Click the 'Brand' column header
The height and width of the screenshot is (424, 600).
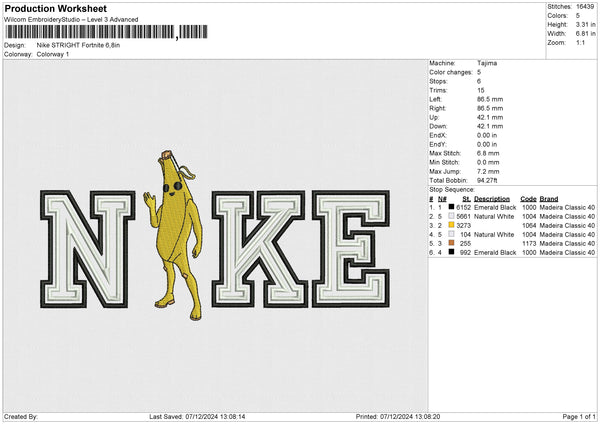pyautogui.click(x=549, y=199)
